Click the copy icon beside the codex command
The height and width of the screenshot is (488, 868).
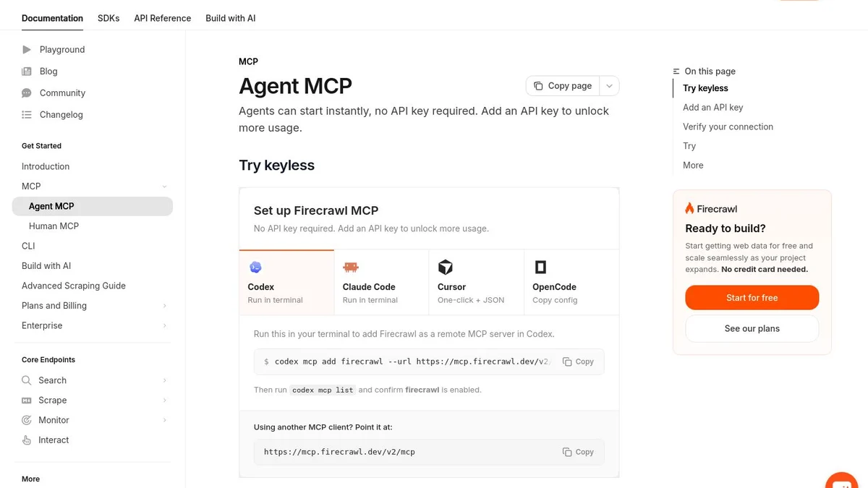tap(567, 361)
